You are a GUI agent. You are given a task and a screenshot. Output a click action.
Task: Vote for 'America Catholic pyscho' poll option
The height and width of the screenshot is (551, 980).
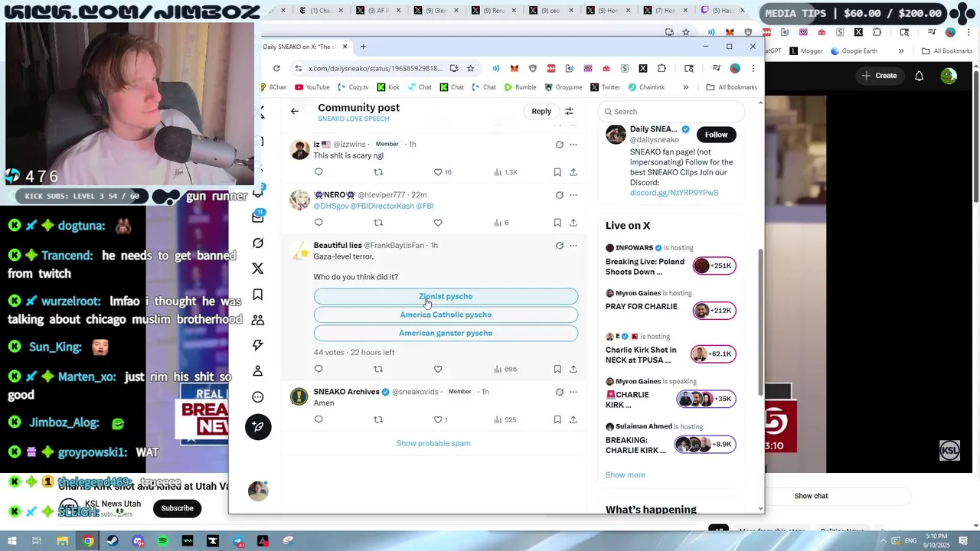pos(446,315)
